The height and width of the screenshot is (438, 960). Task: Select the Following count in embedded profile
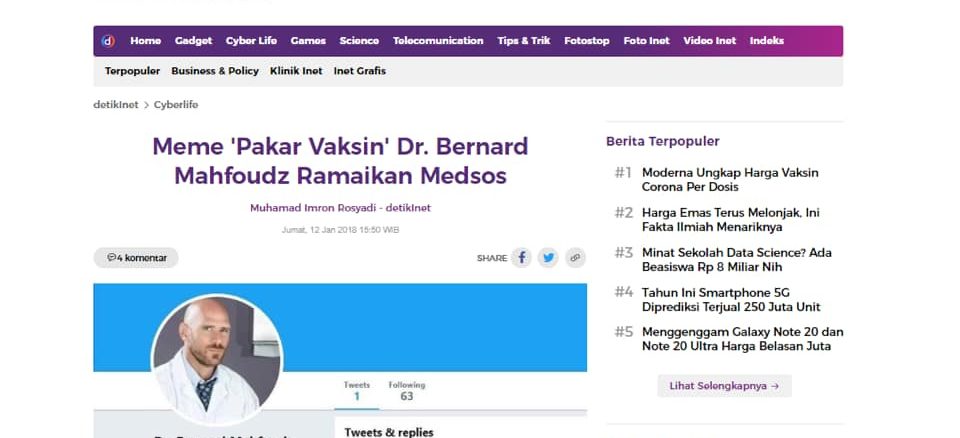pyautogui.click(x=407, y=391)
